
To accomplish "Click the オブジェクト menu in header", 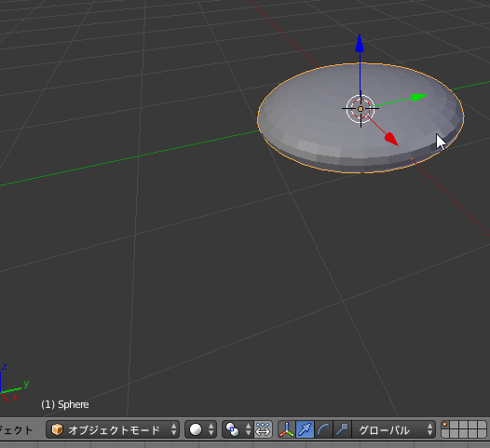I will pyautogui.click(x=16, y=430).
